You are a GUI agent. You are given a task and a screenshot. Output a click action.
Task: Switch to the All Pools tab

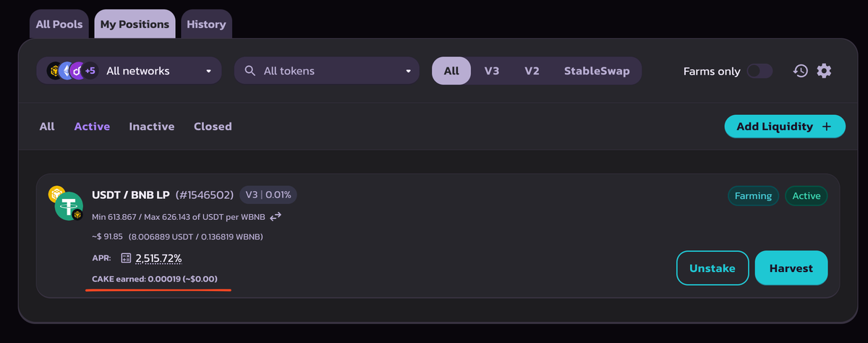(59, 24)
